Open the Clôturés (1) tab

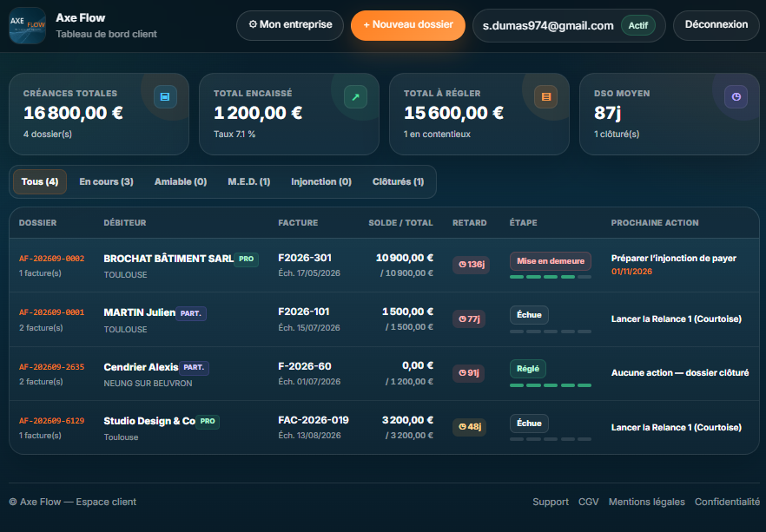(398, 181)
